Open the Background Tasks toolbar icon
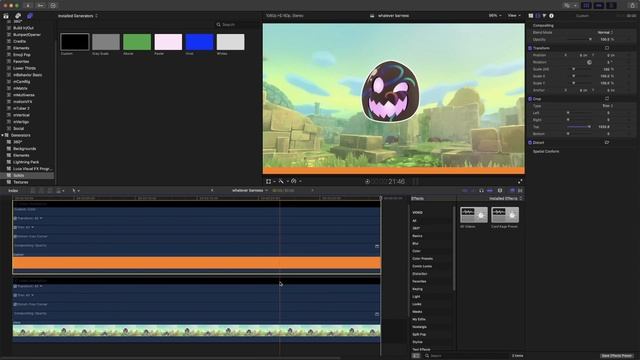Image resolution: width=640 pixels, height=360 pixels. 53,6
